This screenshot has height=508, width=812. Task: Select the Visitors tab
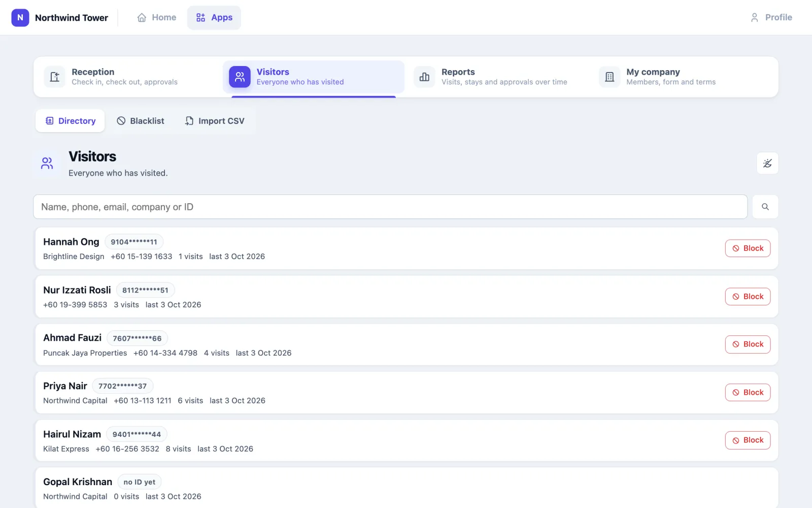tap(314, 77)
